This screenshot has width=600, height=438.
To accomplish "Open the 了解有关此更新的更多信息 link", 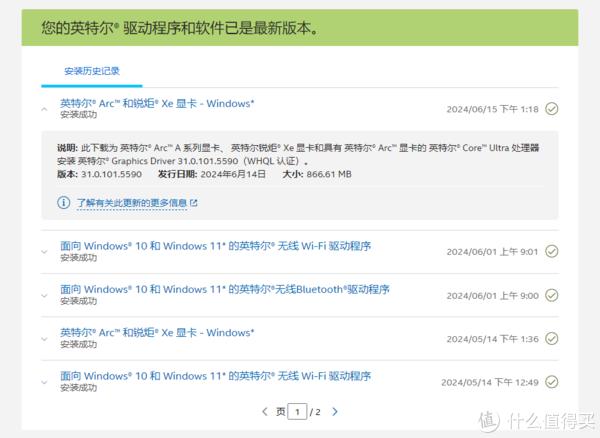I will click(131, 203).
